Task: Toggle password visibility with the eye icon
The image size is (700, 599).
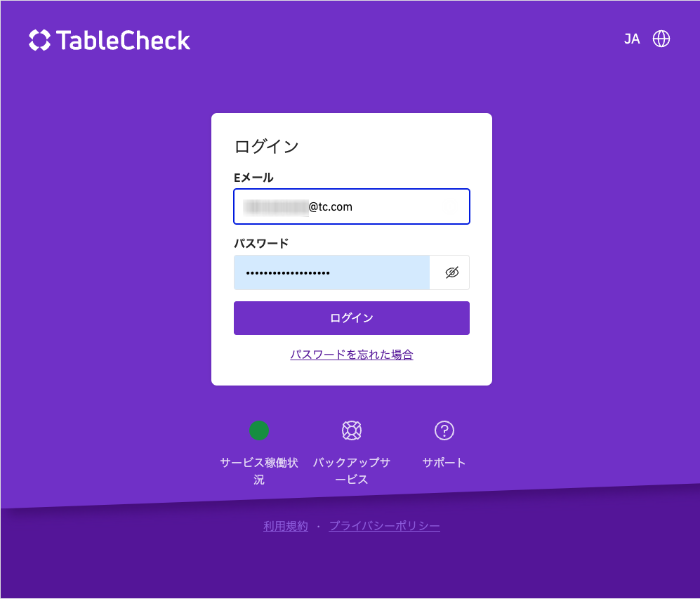Action: pos(451,272)
